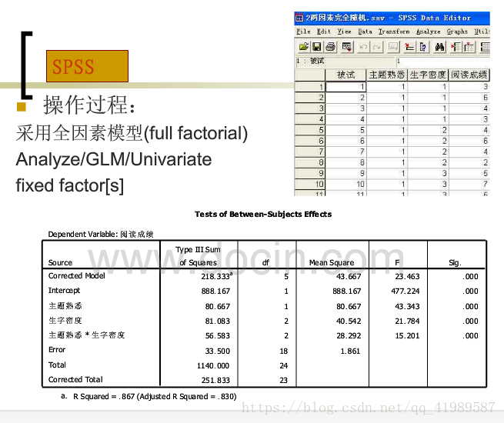Image resolution: width=504 pixels, height=423 pixels.
Task: Click the Go to Case toolbar icon
Action: pyautogui.click(x=409, y=47)
